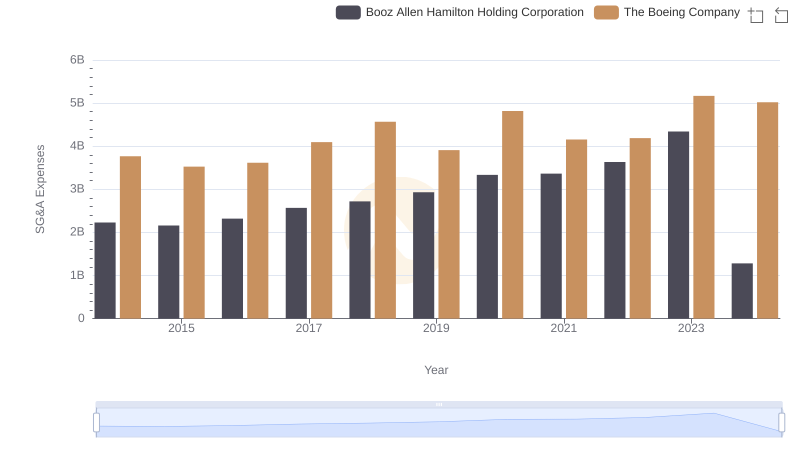This screenshot has width=800, height=461.
Task: Click the 1B y-axis label
Action: 77,275
